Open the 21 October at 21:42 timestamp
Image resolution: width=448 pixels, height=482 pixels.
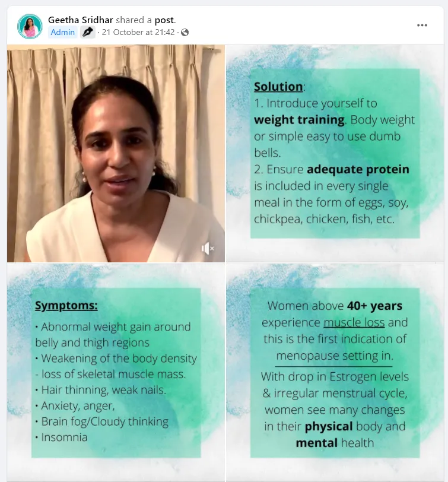(x=138, y=32)
